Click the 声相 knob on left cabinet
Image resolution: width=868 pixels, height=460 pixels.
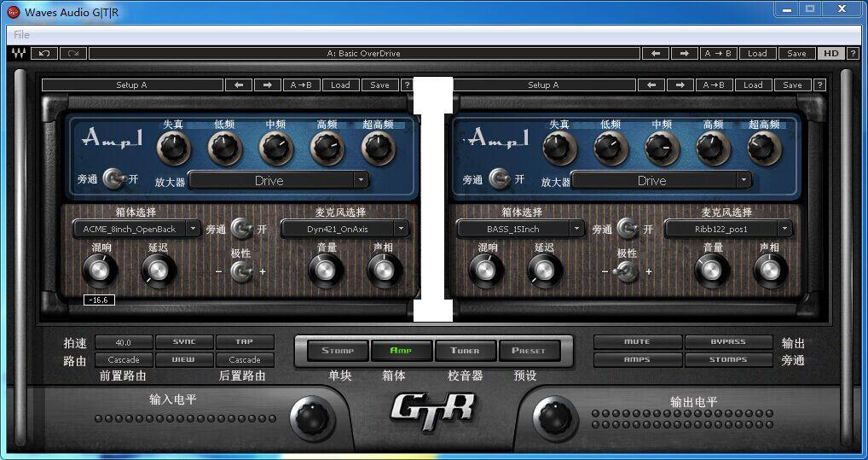(x=385, y=271)
